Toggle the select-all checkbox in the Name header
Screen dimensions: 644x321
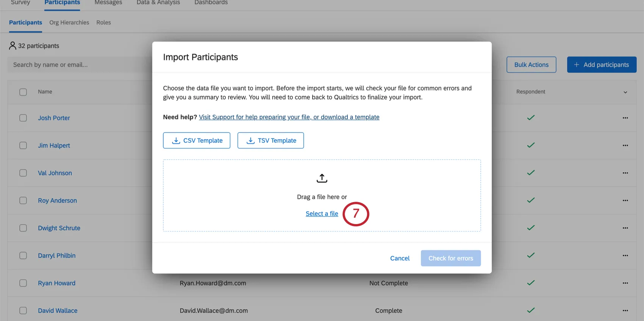[23, 92]
